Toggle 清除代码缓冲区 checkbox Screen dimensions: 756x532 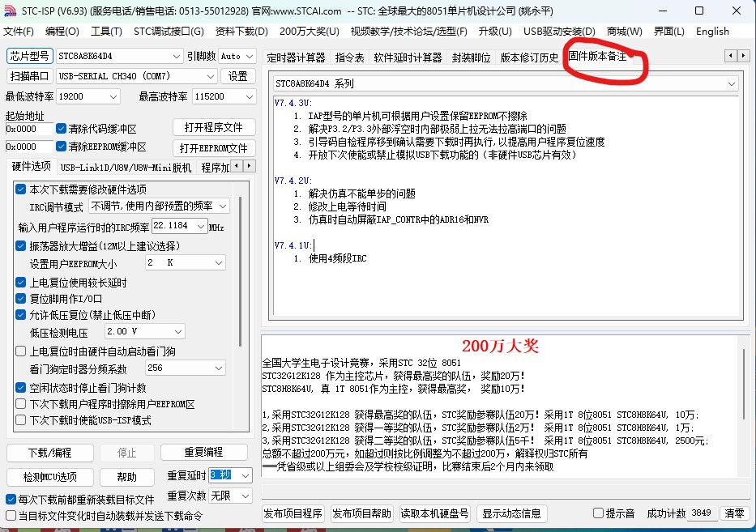click(61, 129)
